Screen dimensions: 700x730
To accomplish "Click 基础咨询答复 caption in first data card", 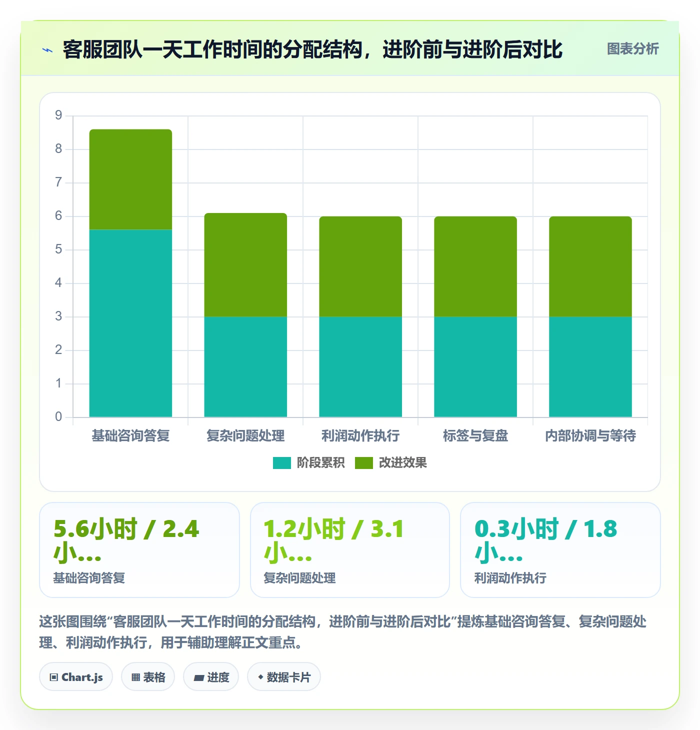I will [x=89, y=578].
